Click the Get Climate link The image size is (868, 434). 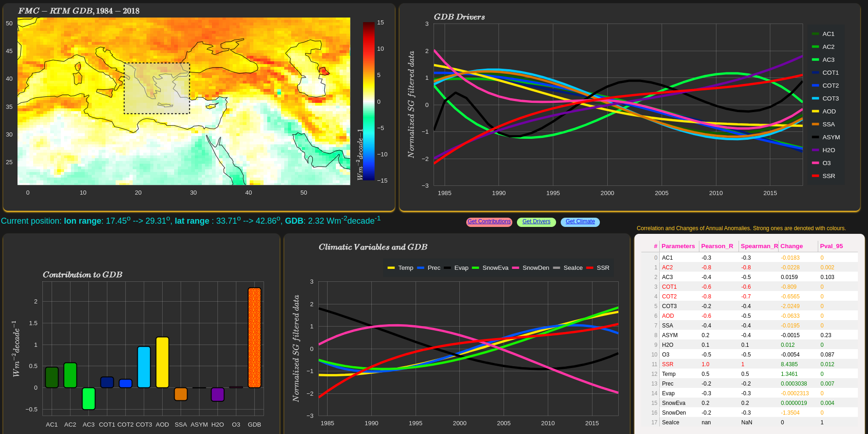(580, 222)
